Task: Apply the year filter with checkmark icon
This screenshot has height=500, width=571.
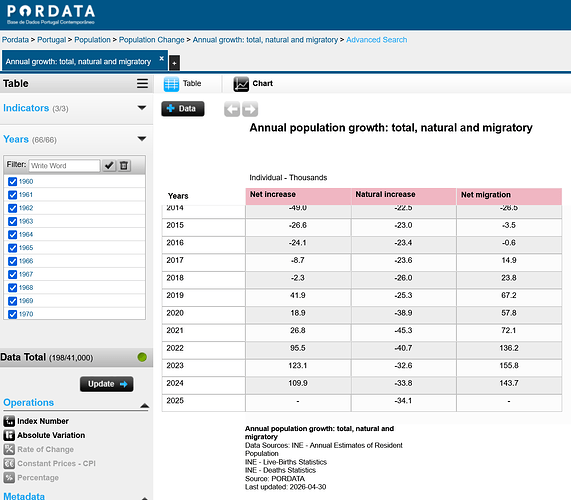Action: pos(109,166)
